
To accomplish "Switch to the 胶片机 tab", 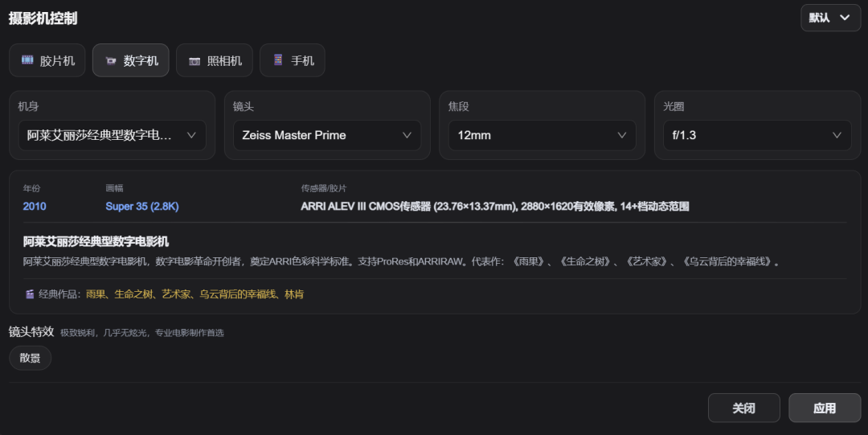I will tap(47, 60).
